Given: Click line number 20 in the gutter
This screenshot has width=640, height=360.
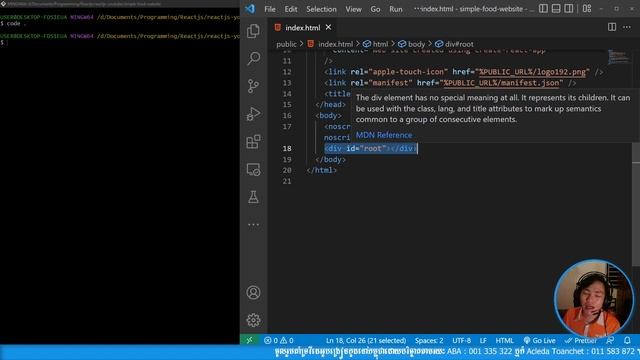Looking at the screenshot, I should (x=287, y=170).
